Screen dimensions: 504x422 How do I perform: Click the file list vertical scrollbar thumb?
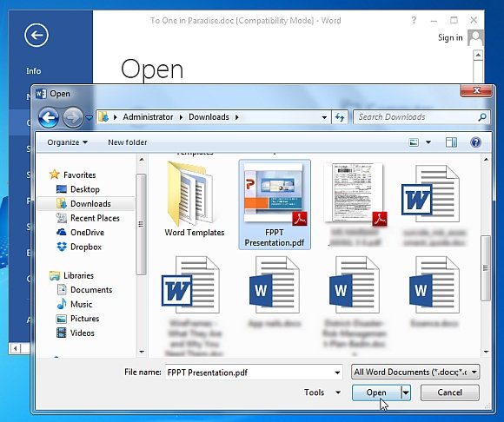tap(486, 268)
